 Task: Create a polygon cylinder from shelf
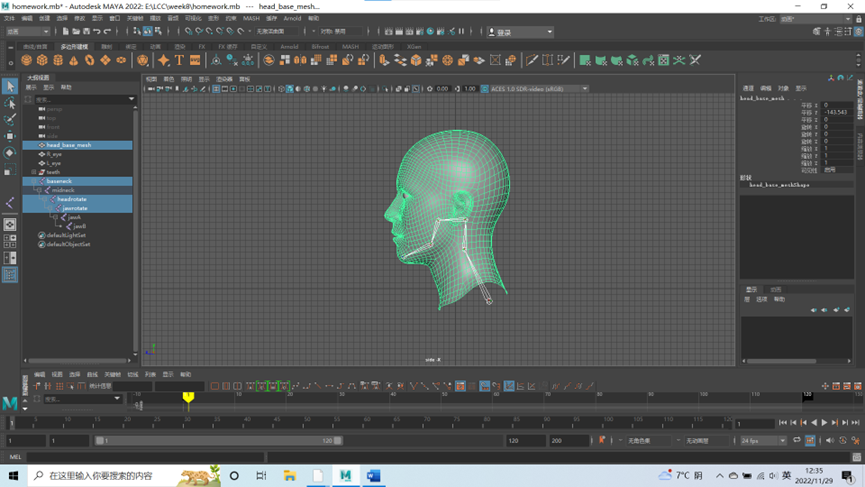tap(58, 60)
